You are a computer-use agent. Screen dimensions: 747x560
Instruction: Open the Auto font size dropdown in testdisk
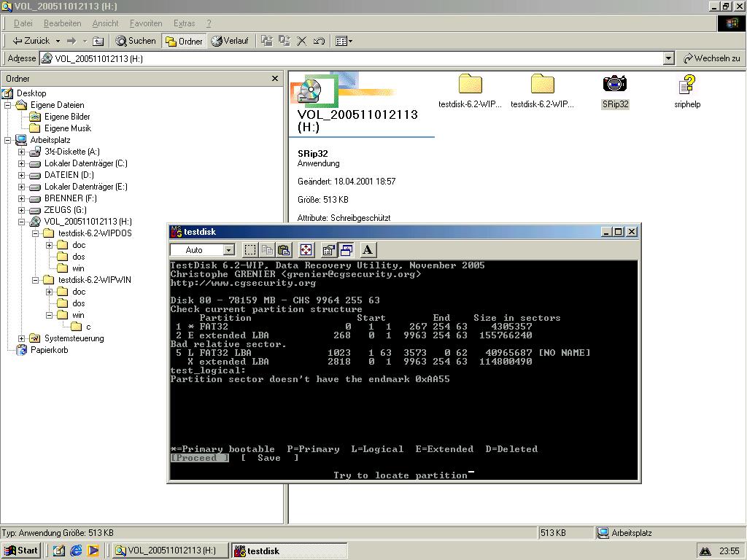(x=229, y=250)
